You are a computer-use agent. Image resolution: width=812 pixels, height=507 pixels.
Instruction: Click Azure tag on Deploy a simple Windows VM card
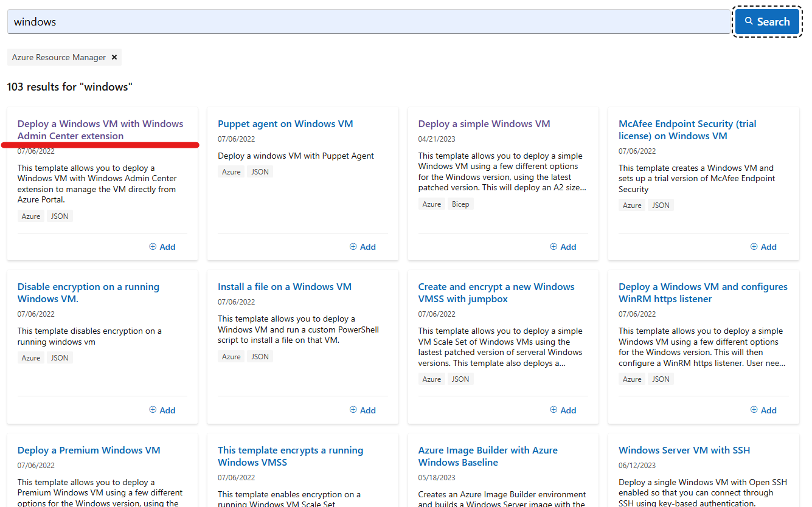point(432,204)
